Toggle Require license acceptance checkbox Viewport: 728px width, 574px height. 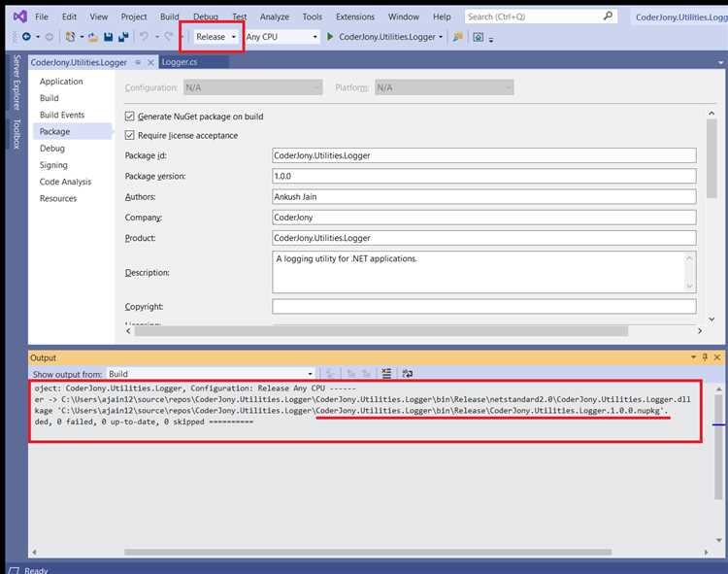[x=129, y=135]
